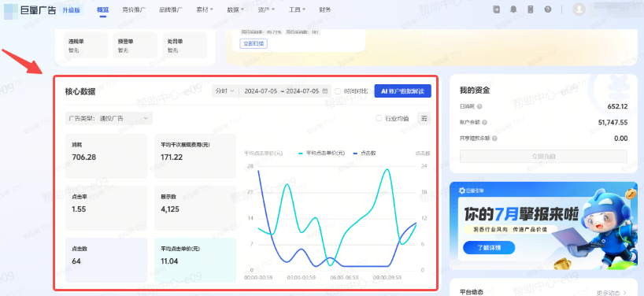Click the info icon next to 账户余额
Screen dimensions: 644x296
pyautogui.click(x=485, y=122)
